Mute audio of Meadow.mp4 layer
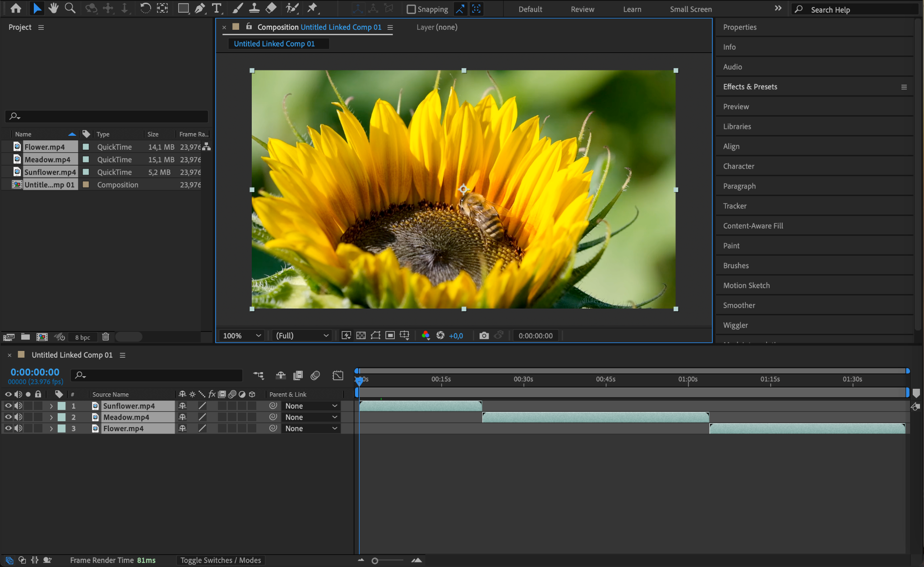The image size is (924, 567). [18, 417]
